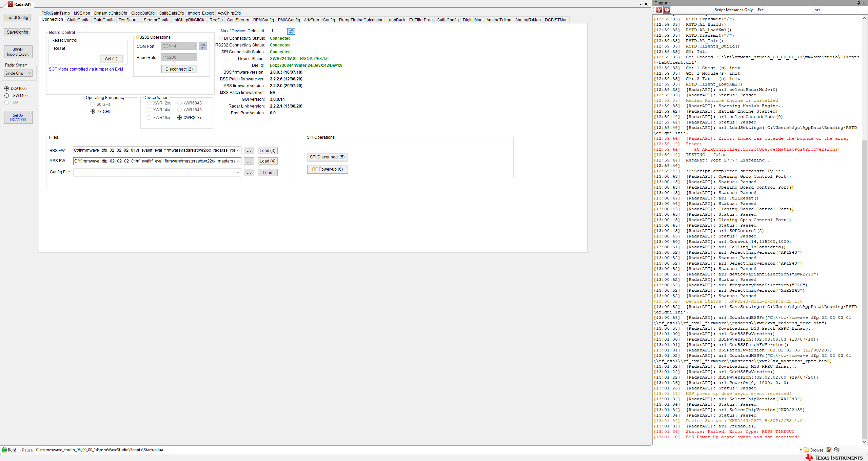Switch to the StaticConfig tab
Viewport: 868px width, 461px height.
click(78, 20)
